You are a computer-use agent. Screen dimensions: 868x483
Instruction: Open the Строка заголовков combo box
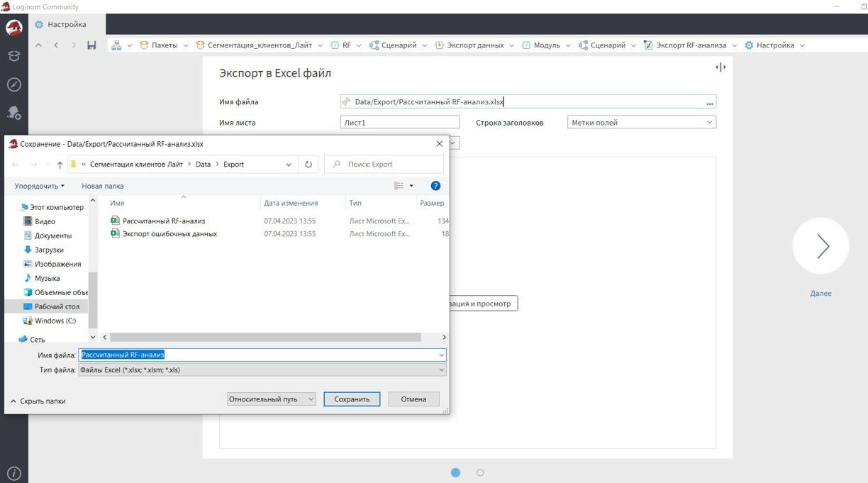coord(642,123)
